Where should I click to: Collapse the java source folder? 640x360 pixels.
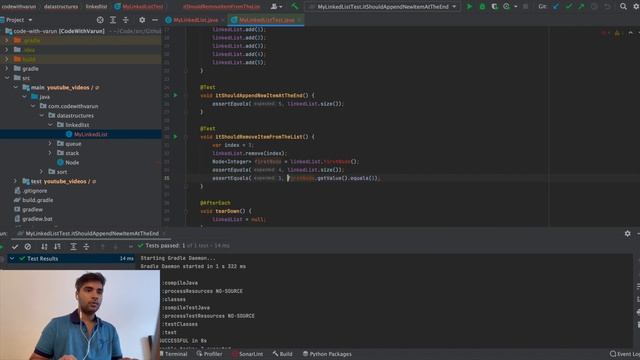coord(24,97)
